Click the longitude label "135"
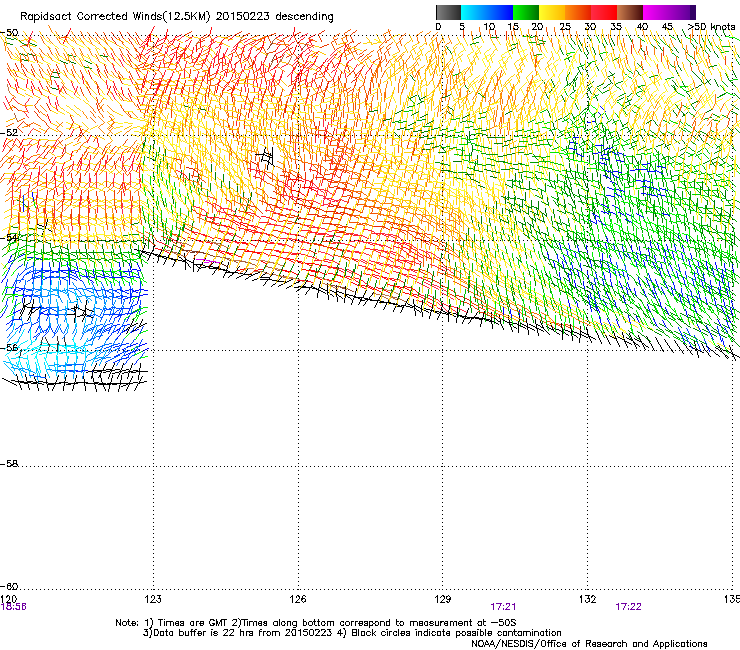740x650 pixels. coord(732,599)
